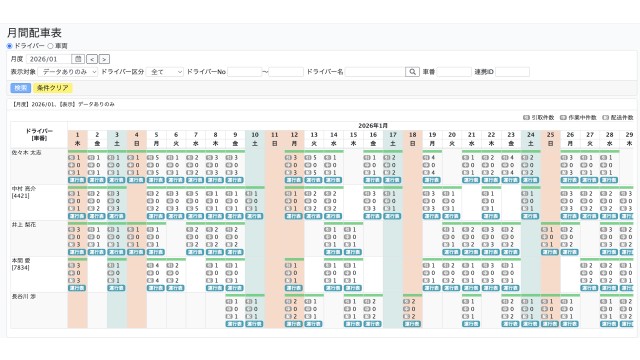
Task: Select the ドライバー radio button
Action: 9,46
